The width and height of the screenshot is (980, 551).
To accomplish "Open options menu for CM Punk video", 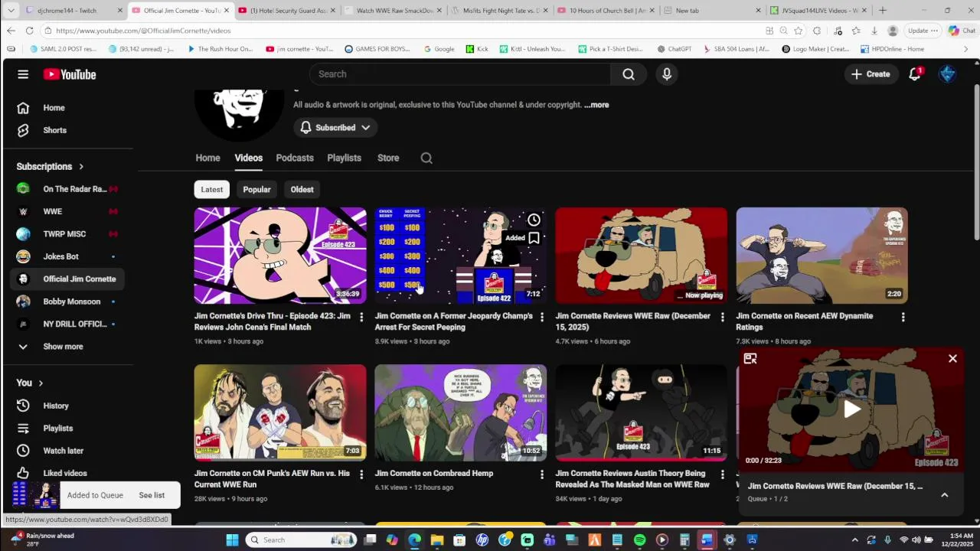I will click(361, 474).
